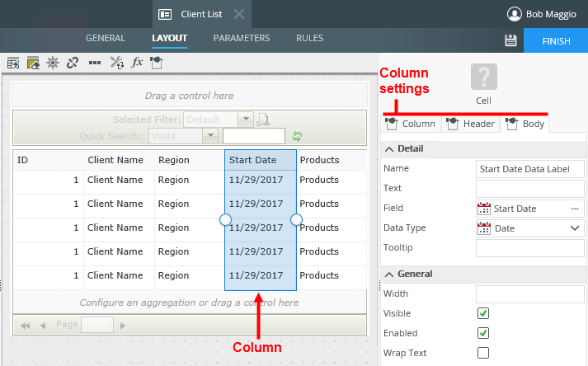The image size is (588, 366).
Task: Click the save disk icon
Action: tap(510, 40)
